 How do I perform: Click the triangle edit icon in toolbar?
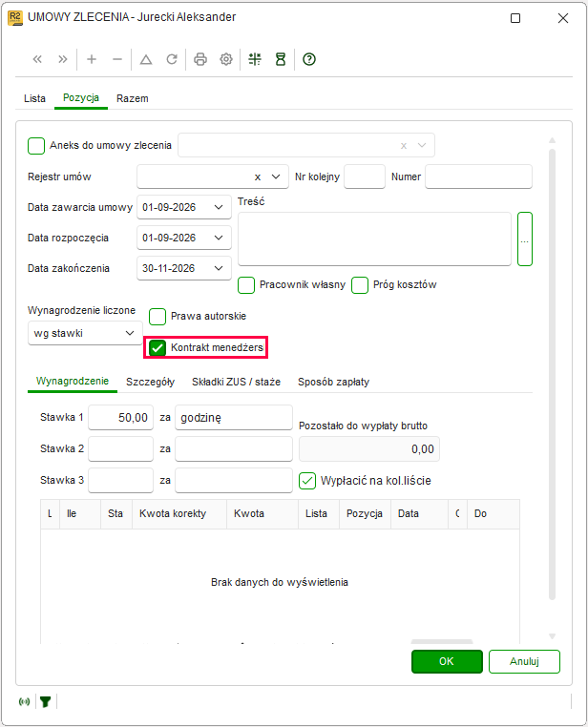click(x=146, y=59)
